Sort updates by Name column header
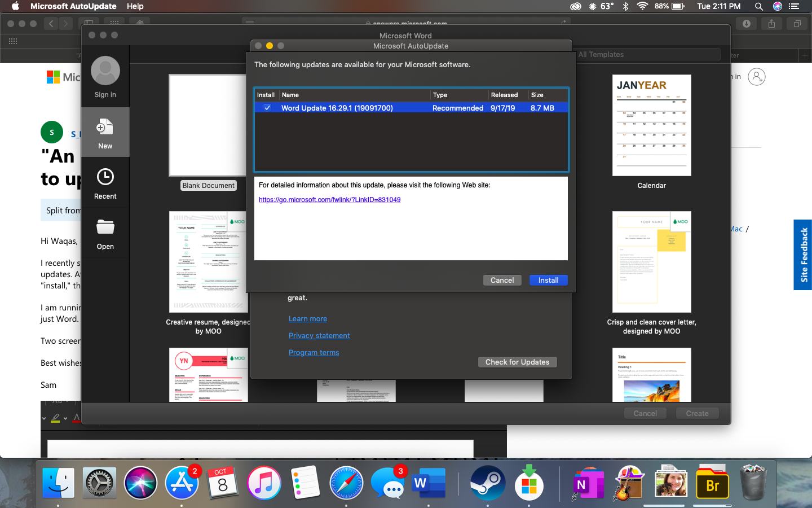 click(x=355, y=95)
